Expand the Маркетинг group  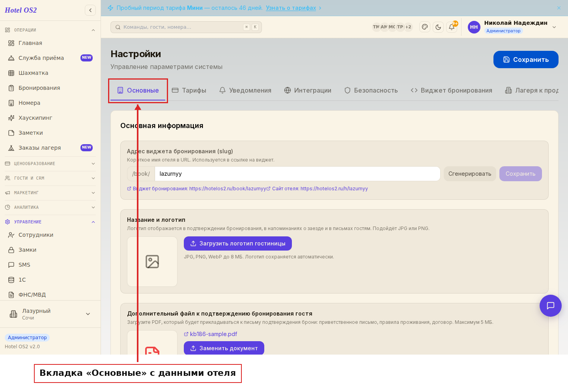(50, 193)
